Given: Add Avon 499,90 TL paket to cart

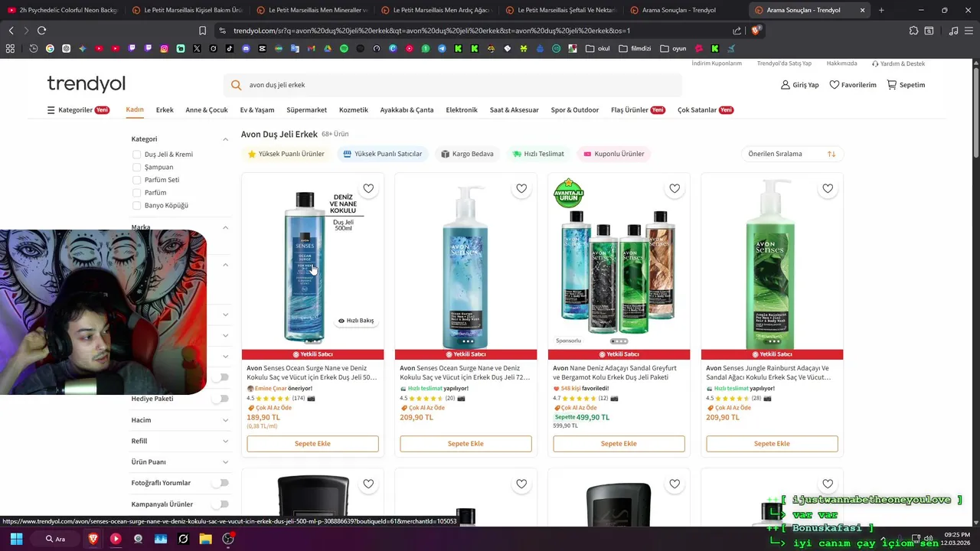Looking at the screenshot, I should click(x=619, y=444).
